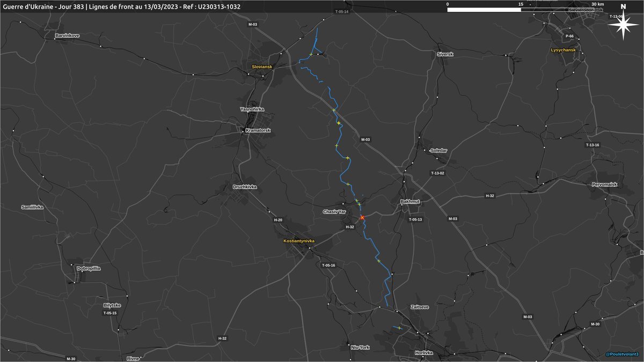Click the Barvinkove town label
This screenshot has height=362, width=644.
(x=67, y=35)
